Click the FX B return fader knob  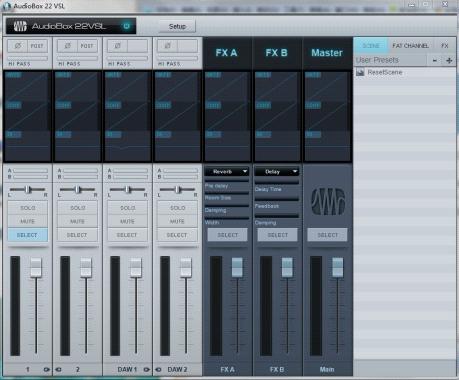coord(287,267)
